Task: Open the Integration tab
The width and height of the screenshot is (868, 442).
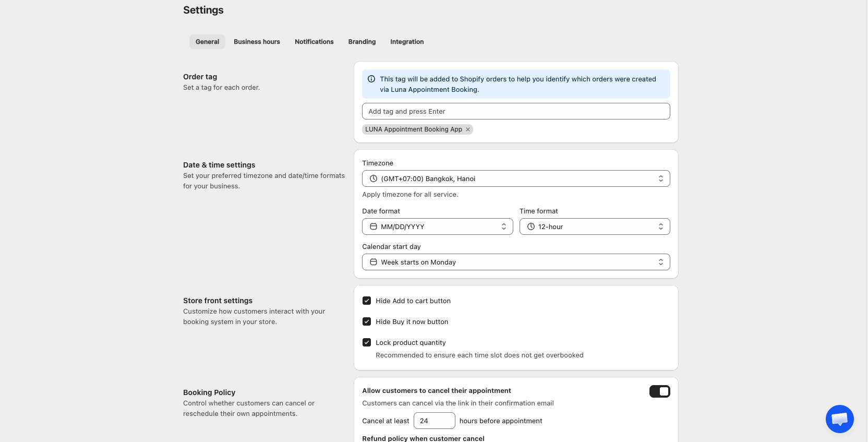Action: (407, 42)
